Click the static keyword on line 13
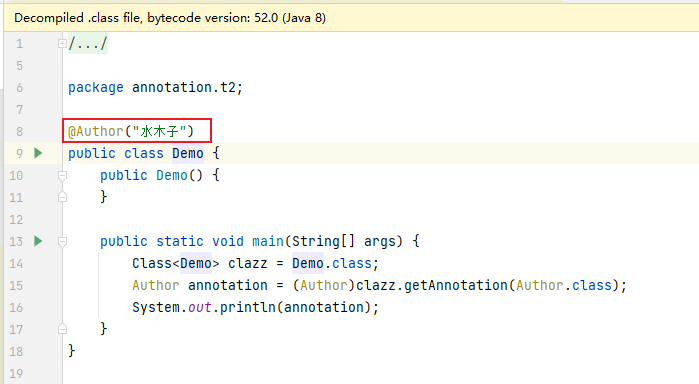Image resolution: width=699 pixels, height=384 pixels. [180, 241]
